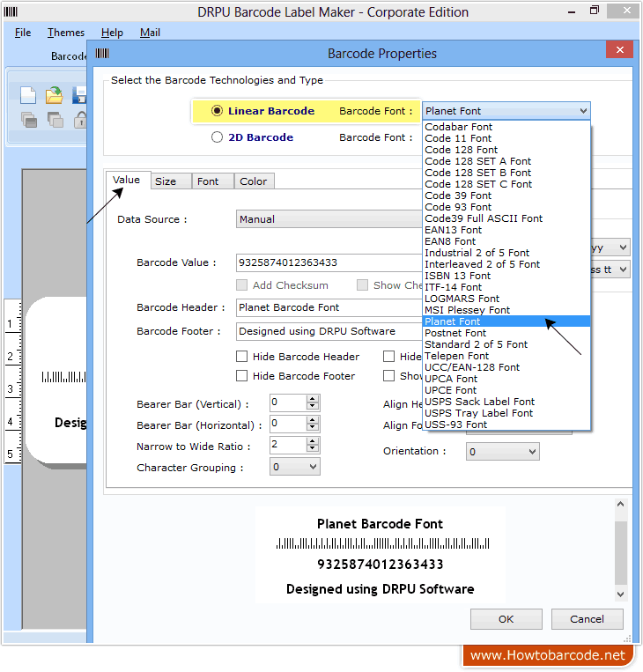Choose Code39 Full ASCII Font

(506, 218)
